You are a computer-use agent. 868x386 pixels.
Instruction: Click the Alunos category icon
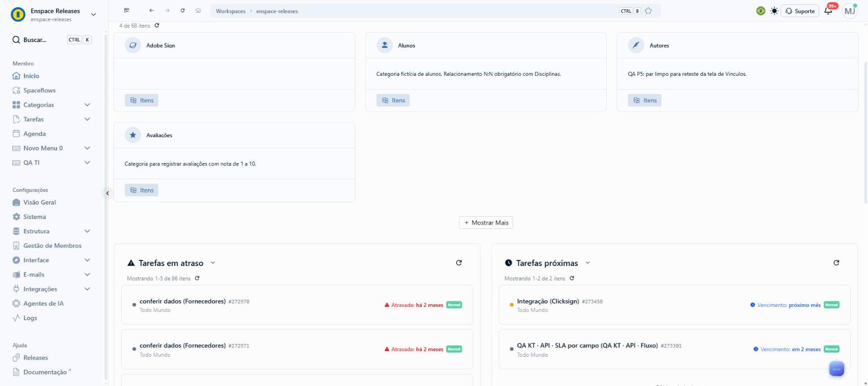click(384, 45)
